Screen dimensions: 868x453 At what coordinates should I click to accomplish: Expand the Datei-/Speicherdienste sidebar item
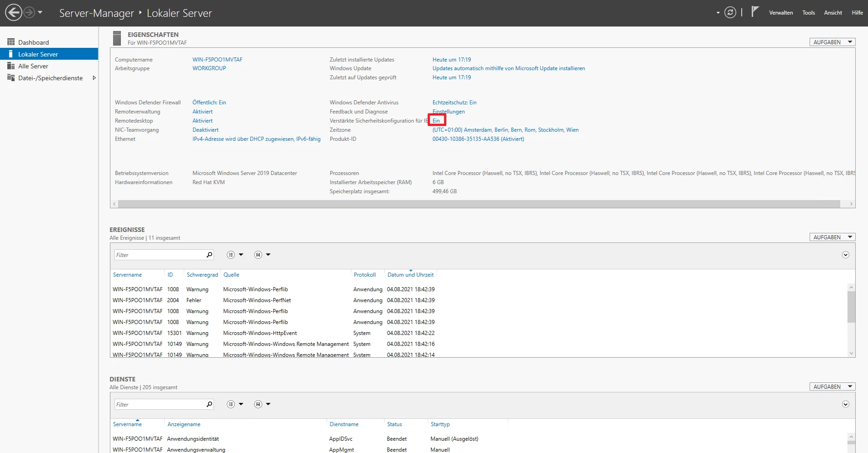pos(94,78)
